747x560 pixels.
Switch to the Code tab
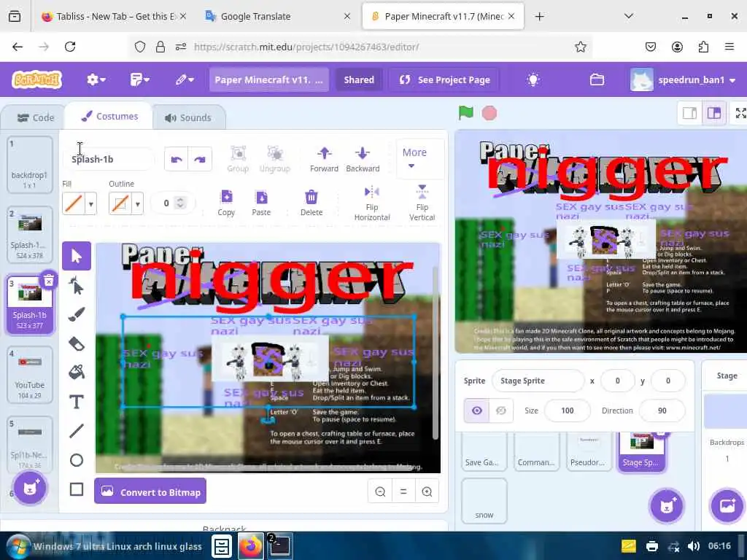(x=35, y=117)
